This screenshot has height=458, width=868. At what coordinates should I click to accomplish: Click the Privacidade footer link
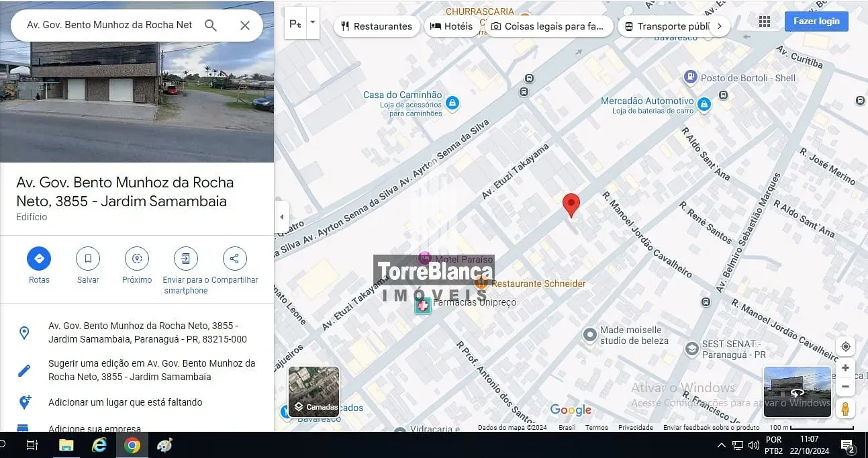click(x=635, y=427)
